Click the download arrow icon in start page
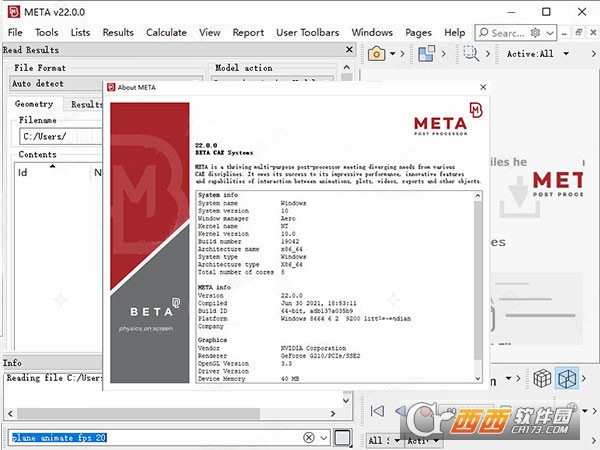 pyautogui.click(x=520, y=197)
